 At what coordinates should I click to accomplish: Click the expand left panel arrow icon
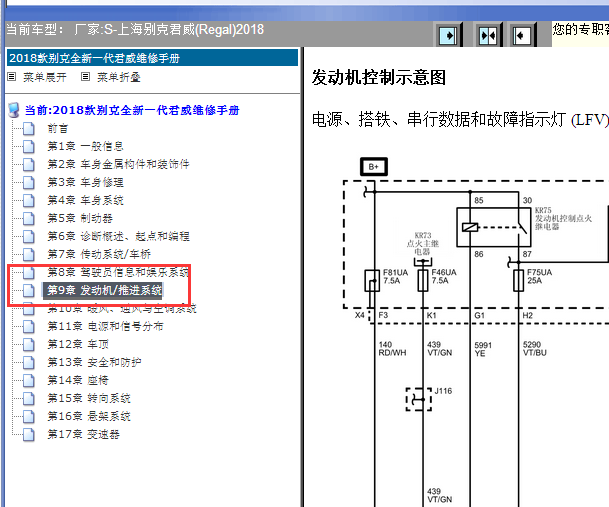coord(522,36)
